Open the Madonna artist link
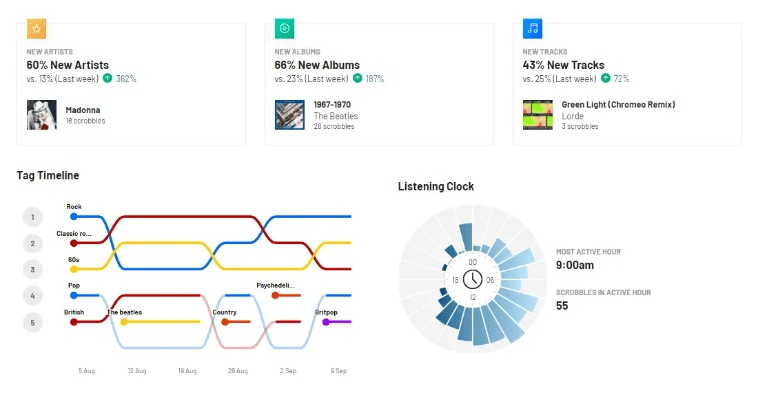Screen dimensions: 758x400 pyautogui.click(x=83, y=109)
